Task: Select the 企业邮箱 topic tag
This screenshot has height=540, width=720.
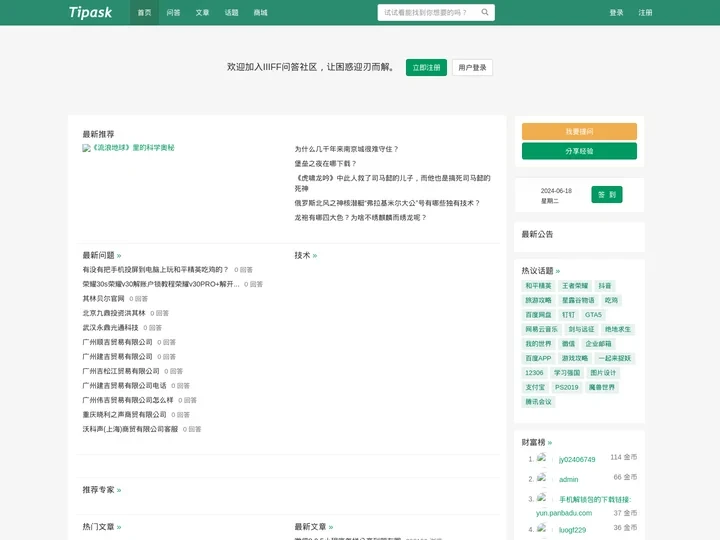Action: [x=598, y=344]
